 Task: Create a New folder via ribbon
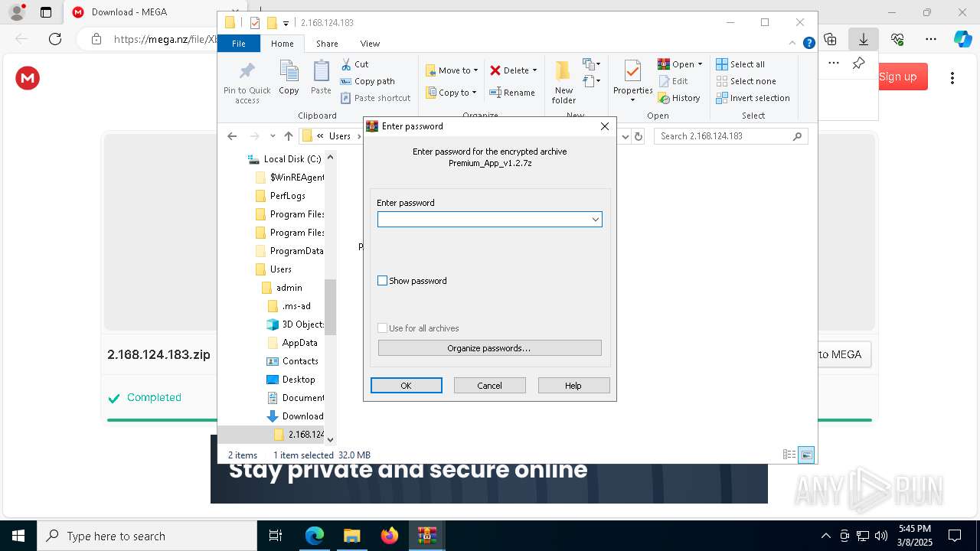tap(563, 83)
